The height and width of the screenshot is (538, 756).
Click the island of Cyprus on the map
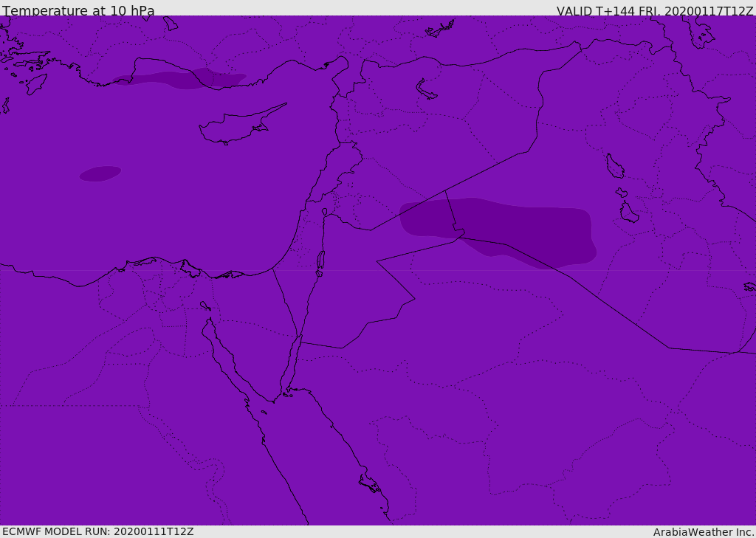(x=242, y=125)
